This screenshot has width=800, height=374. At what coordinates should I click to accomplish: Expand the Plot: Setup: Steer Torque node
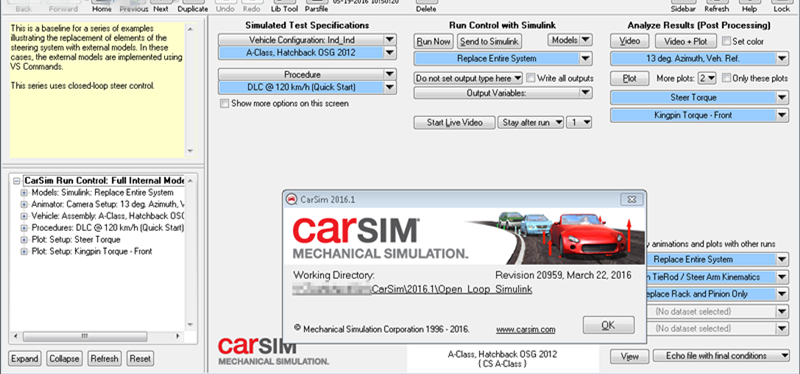tap(24, 240)
